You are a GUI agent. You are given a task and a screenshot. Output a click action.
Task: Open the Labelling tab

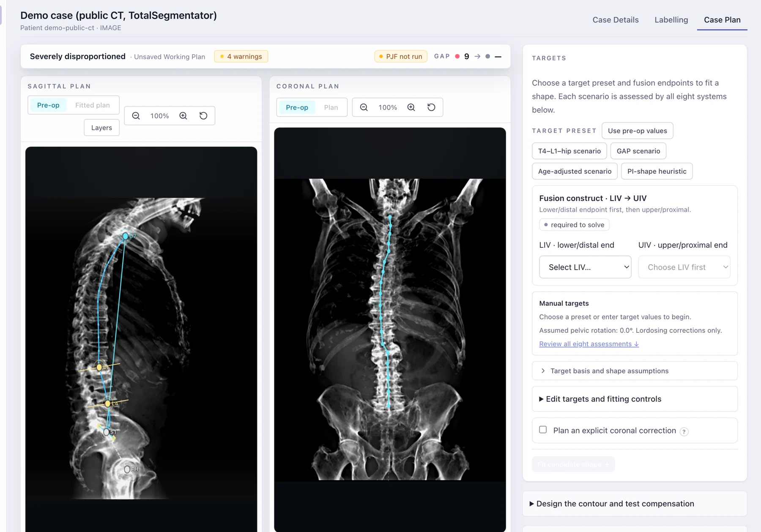(671, 20)
